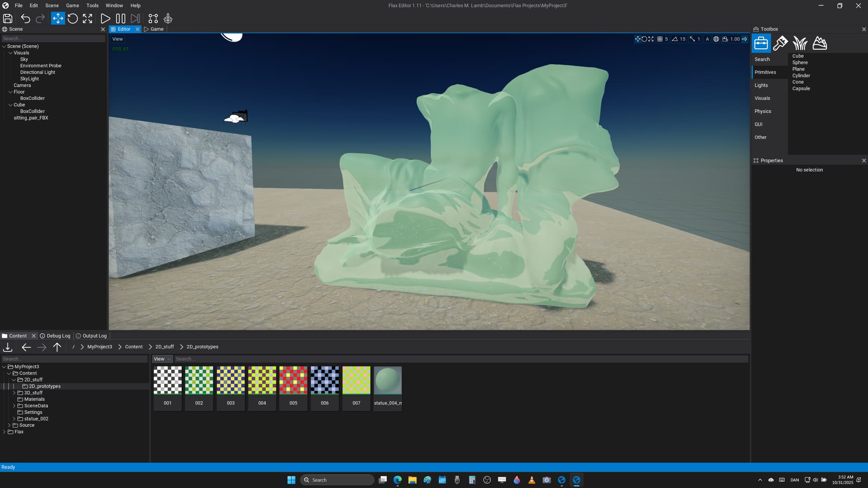Open the Tools menu
868x488 pixels.
pos(92,5)
